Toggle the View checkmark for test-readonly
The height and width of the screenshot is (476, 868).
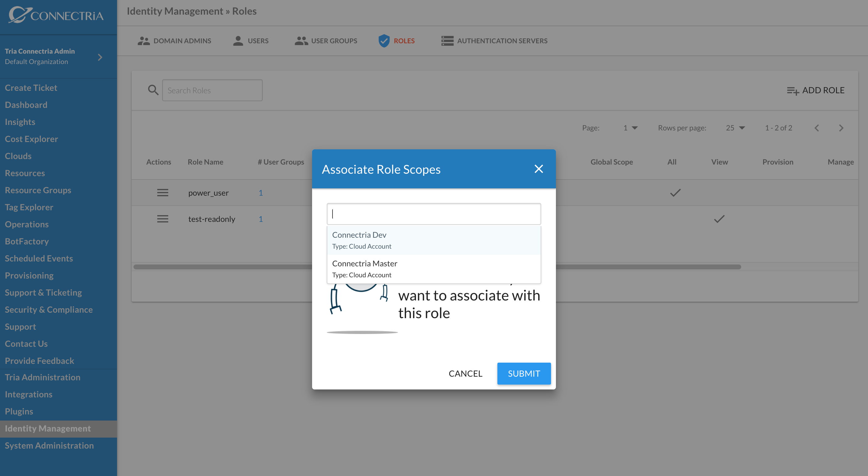[719, 219]
